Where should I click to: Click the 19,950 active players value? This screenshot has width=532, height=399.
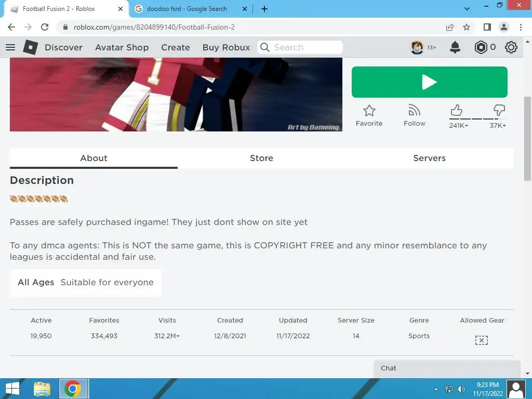(41, 336)
